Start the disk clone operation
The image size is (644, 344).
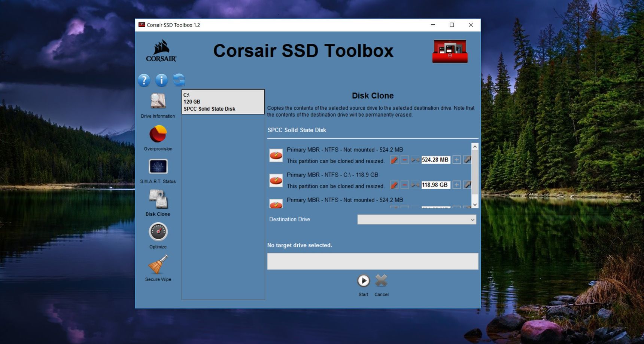pos(363,281)
